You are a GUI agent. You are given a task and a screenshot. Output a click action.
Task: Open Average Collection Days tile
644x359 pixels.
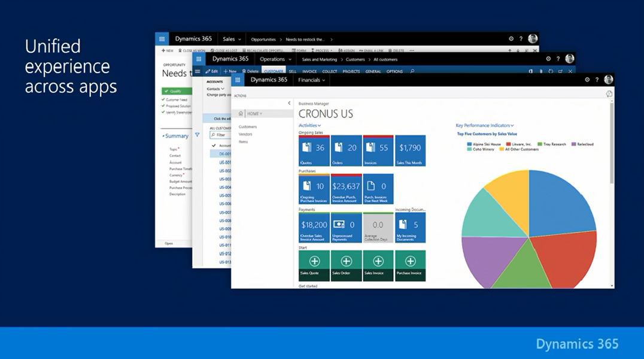point(378,227)
